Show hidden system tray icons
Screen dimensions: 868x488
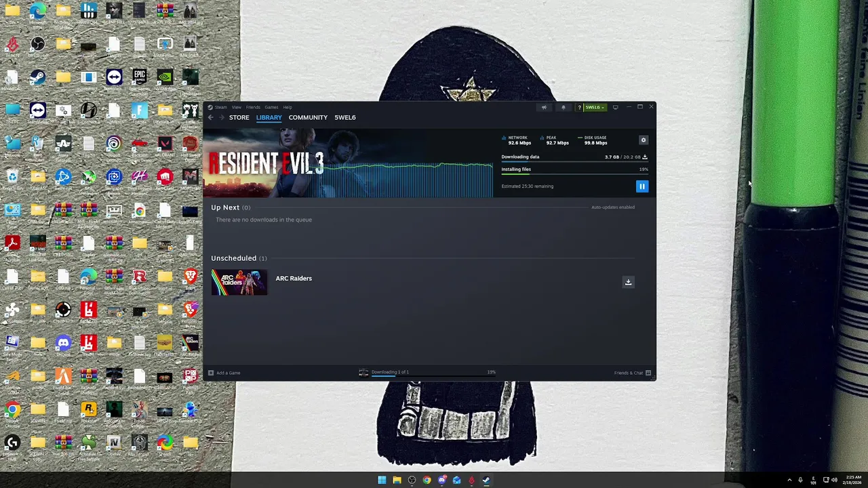tap(789, 481)
